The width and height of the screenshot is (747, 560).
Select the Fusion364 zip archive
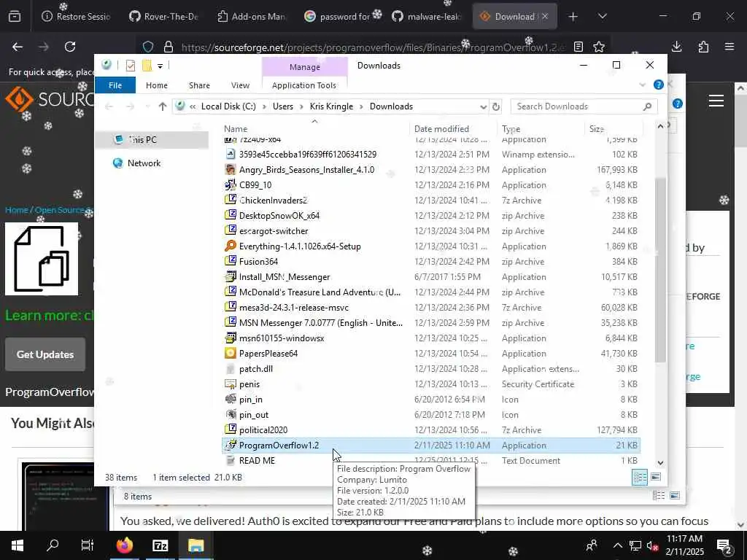coord(258,262)
